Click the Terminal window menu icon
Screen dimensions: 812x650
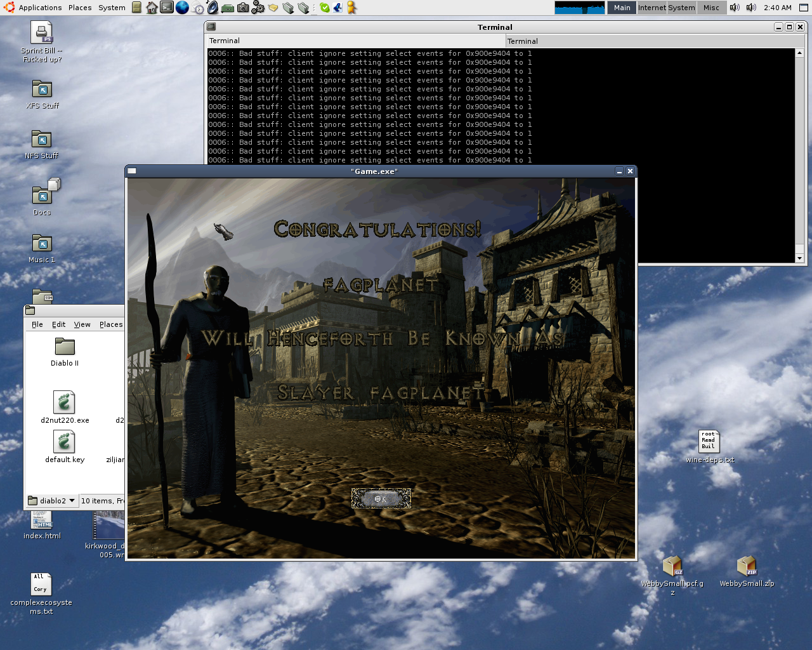point(211,27)
